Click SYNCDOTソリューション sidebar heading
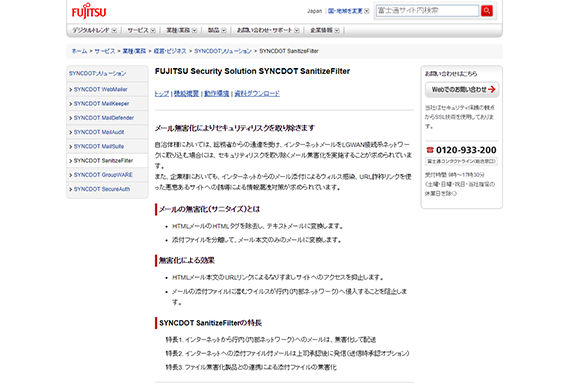This screenshot has height=392, width=567. (x=98, y=73)
